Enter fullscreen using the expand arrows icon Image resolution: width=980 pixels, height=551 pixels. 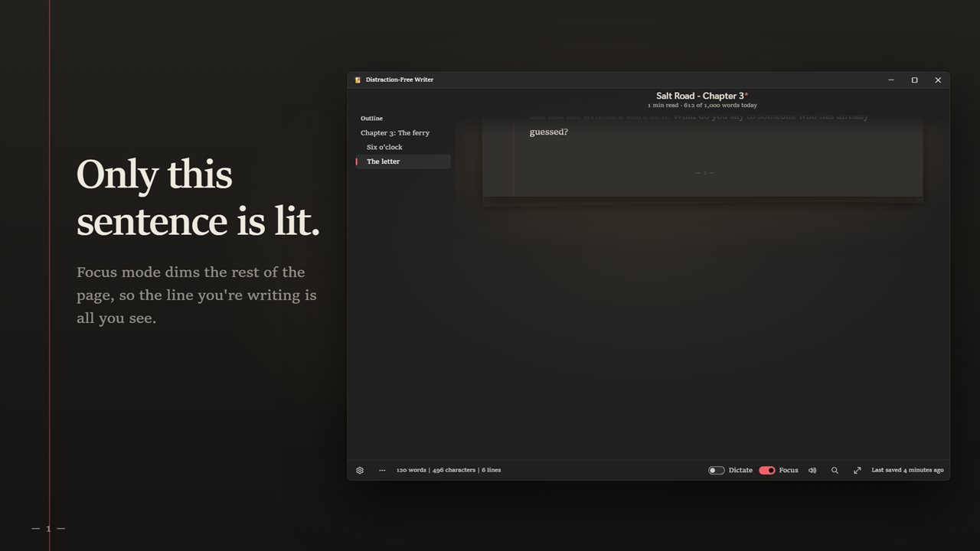[857, 470]
